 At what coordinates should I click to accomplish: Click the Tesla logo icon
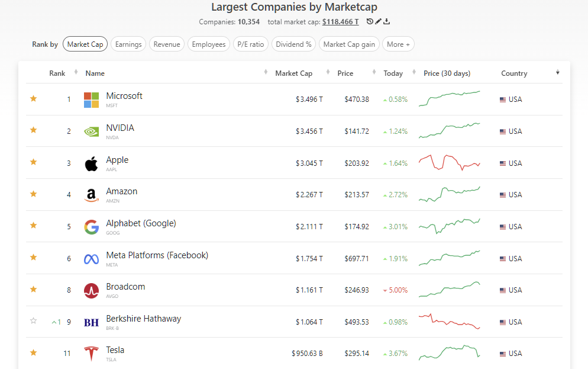click(91, 353)
